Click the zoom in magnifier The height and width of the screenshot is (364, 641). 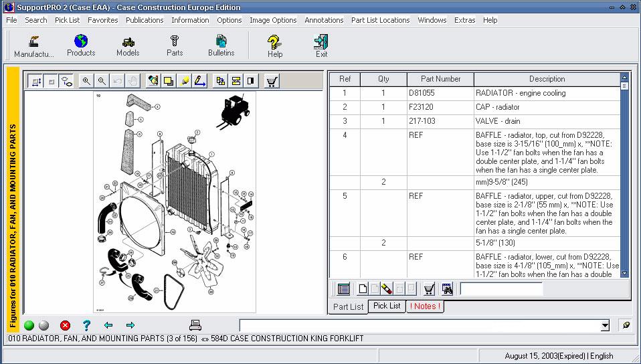(x=87, y=82)
